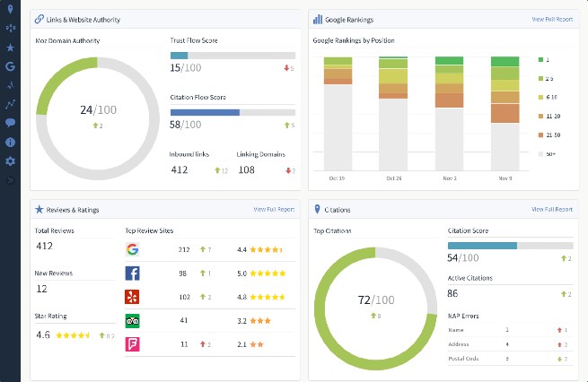Viewport: 588px width, 382px height.
Task: Click the 24/100 domain authority value
Action: point(98,109)
